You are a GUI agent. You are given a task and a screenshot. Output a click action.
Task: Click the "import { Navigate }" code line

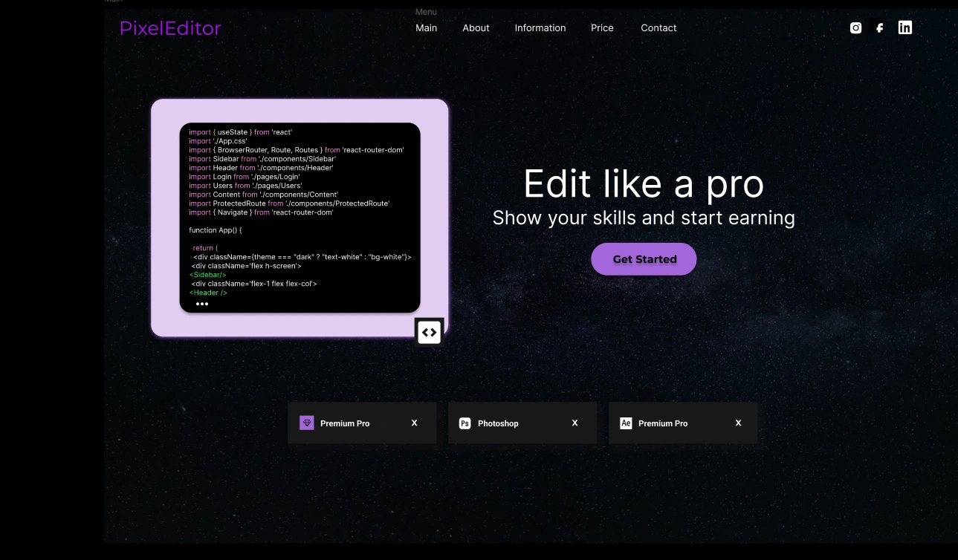[x=261, y=212]
